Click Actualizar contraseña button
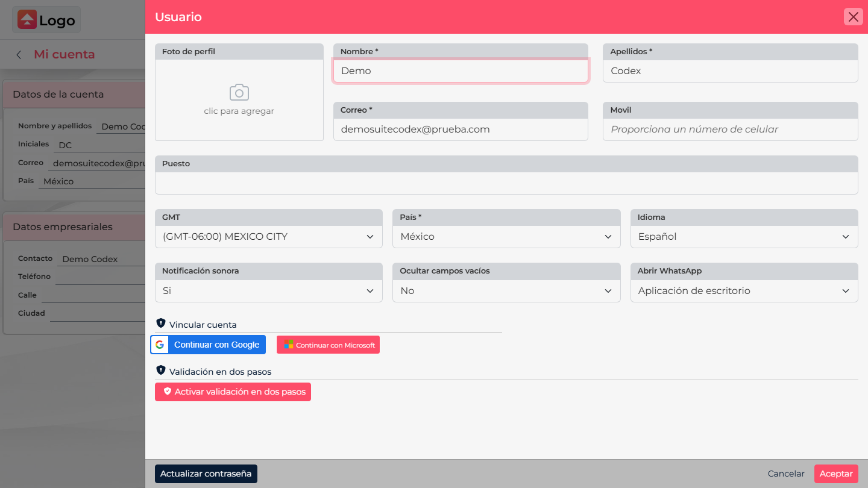The height and width of the screenshot is (488, 868). [206, 474]
